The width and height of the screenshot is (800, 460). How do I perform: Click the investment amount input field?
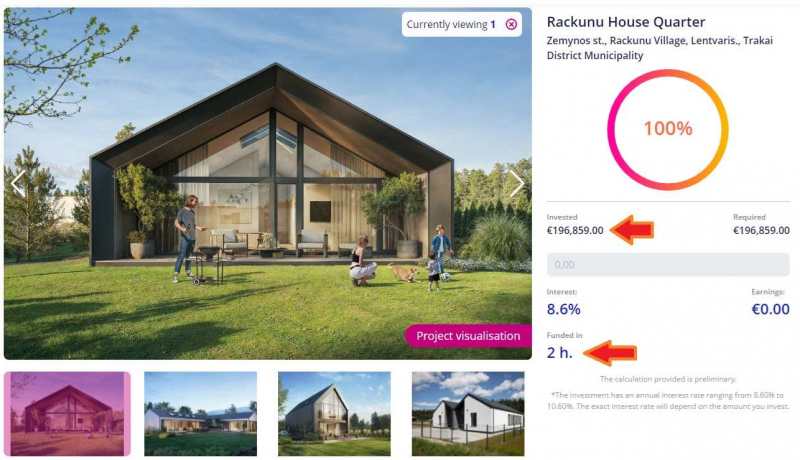click(x=668, y=265)
